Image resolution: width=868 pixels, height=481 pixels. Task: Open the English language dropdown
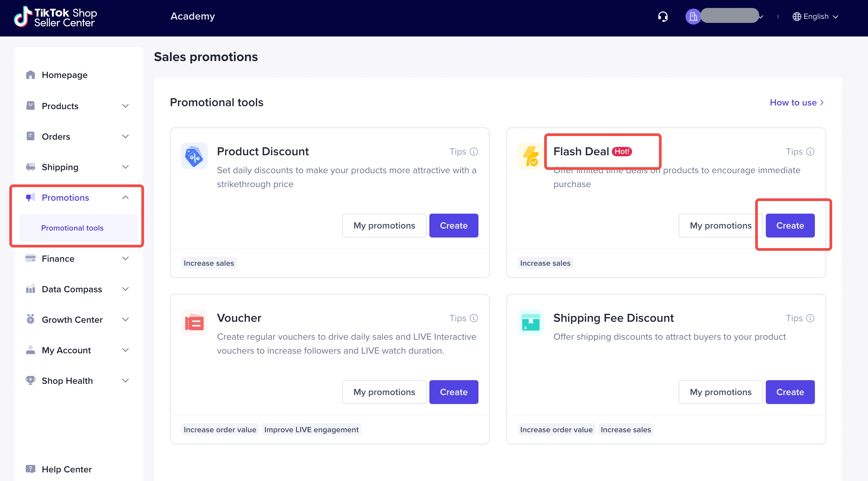pos(816,17)
